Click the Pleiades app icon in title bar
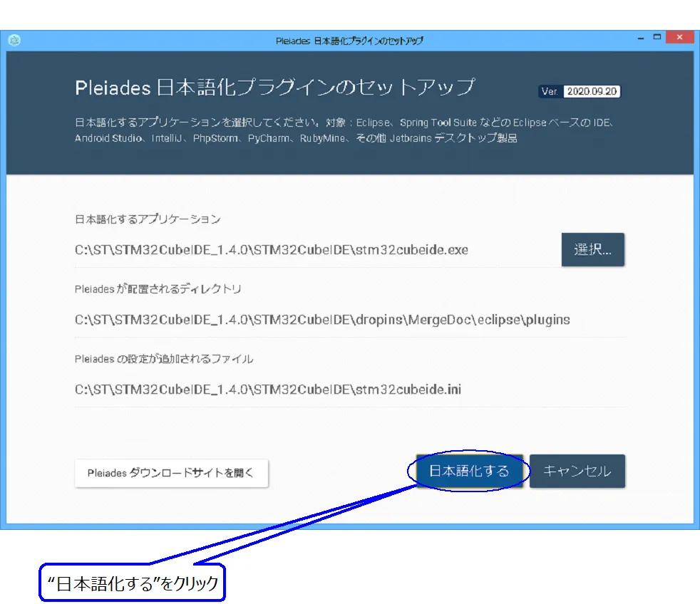Screen dimensions: 700x604 14,40
